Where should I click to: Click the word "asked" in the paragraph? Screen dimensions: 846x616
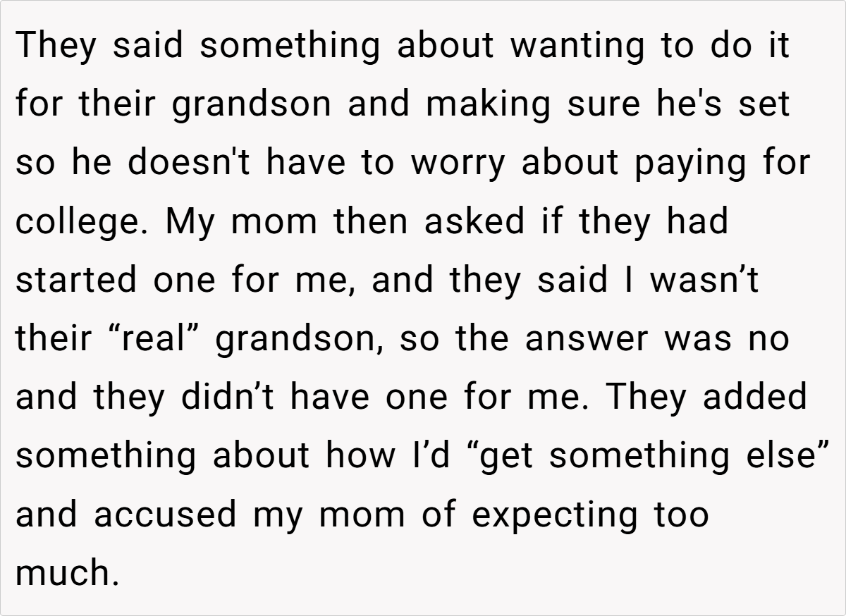click(x=474, y=221)
